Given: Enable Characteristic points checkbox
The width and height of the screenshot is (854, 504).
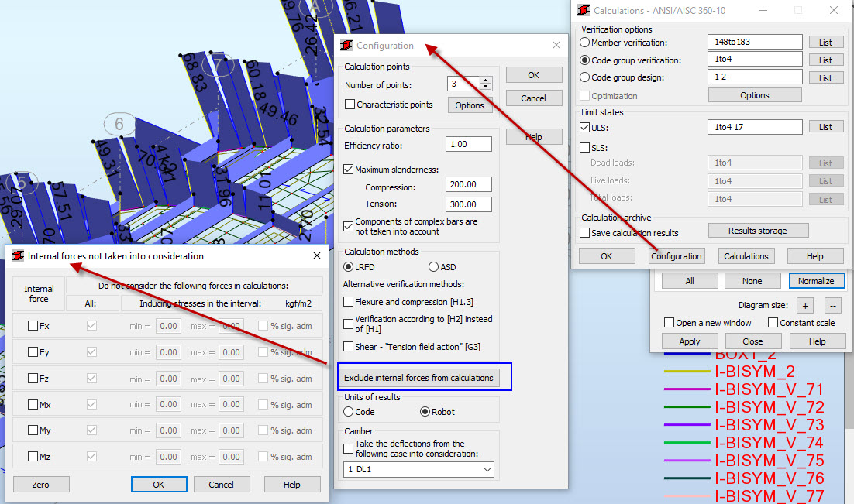Looking at the screenshot, I should coord(350,105).
